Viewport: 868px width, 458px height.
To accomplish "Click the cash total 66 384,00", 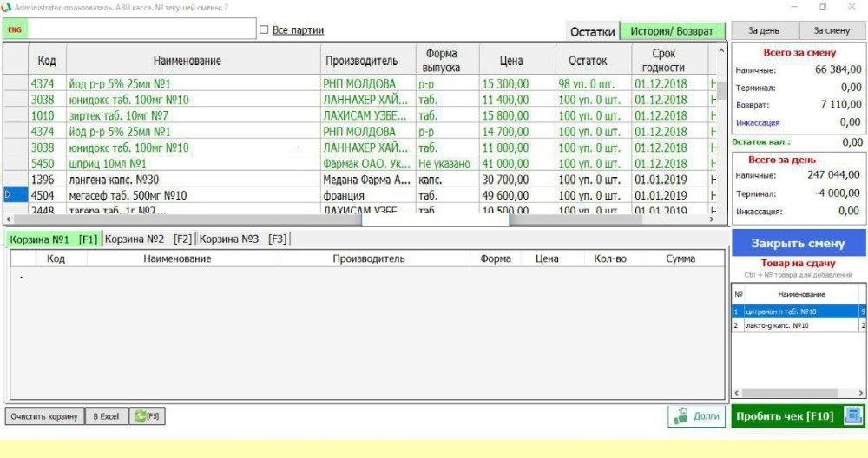I will 838,69.
